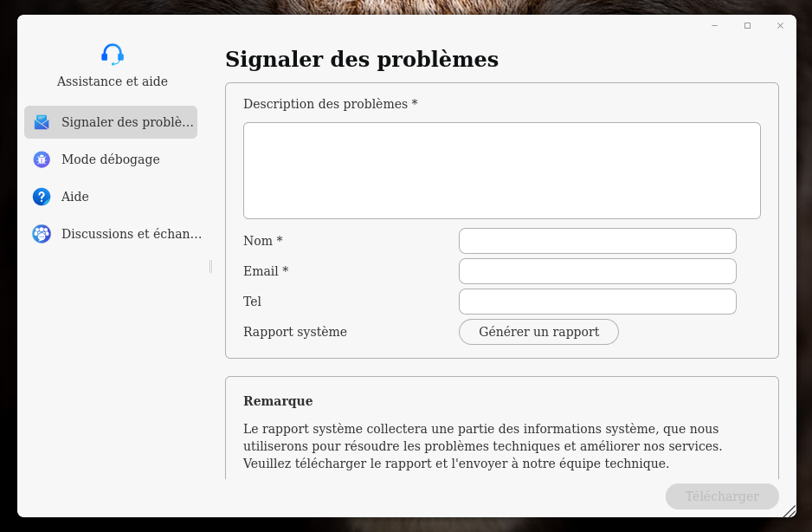Maximize the Assistance et aide window
The width and height of the screenshot is (812, 532).
pyautogui.click(x=747, y=26)
